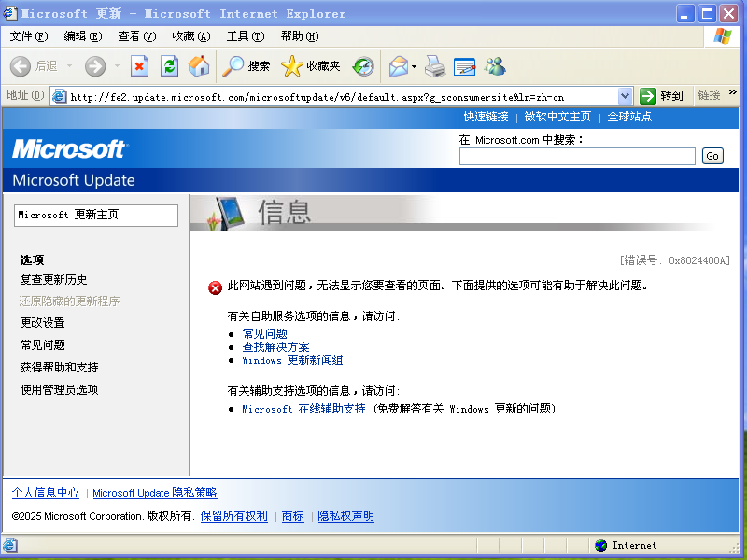Click 复查更新历史 in the sidebar
747x560 pixels.
pos(53,279)
